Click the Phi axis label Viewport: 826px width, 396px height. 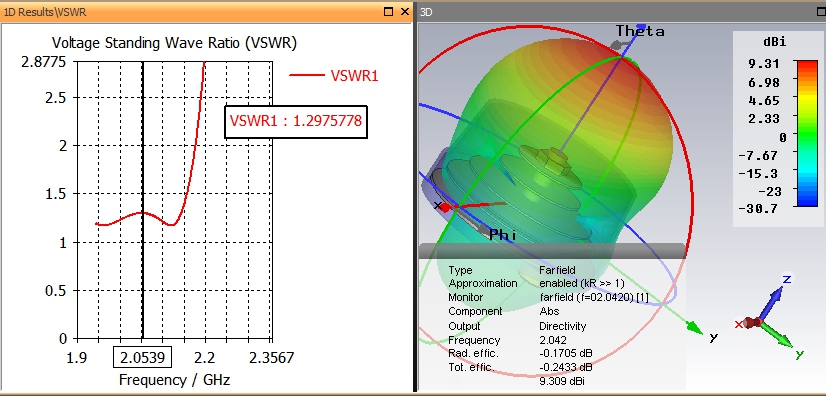pyautogui.click(x=503, y=235)
